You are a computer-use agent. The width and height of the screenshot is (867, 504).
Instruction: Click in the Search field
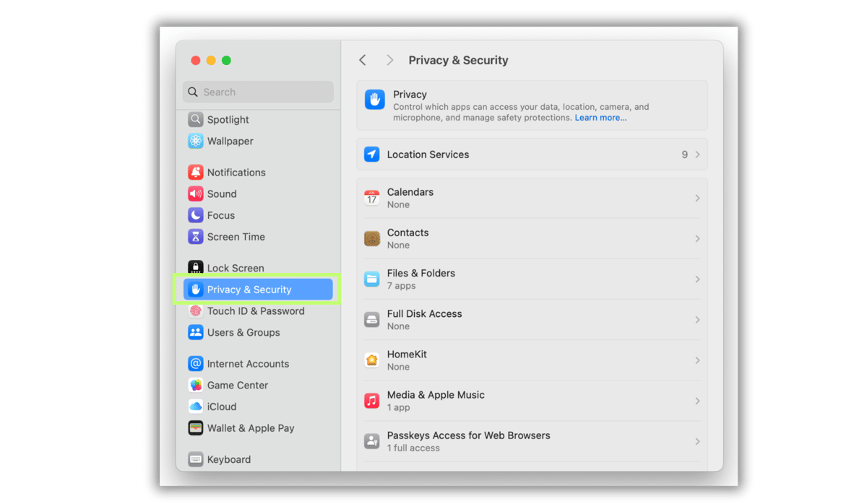click(258, 92)
